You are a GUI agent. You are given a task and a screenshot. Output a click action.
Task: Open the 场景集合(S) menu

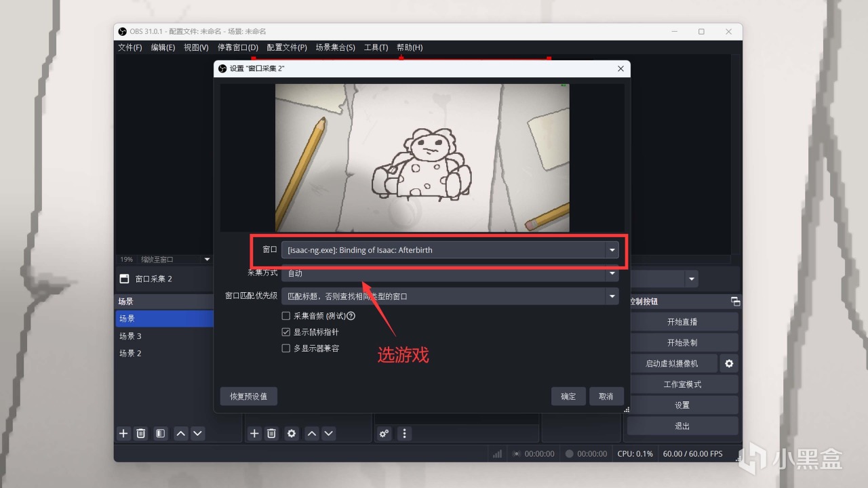coord(336,47)
